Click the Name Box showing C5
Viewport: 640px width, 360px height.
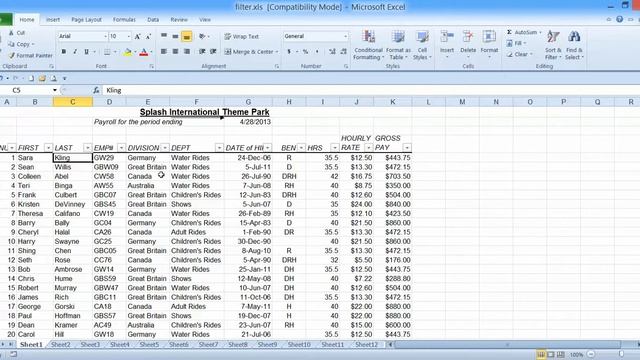pyautogui.click(x=29, y=90)
